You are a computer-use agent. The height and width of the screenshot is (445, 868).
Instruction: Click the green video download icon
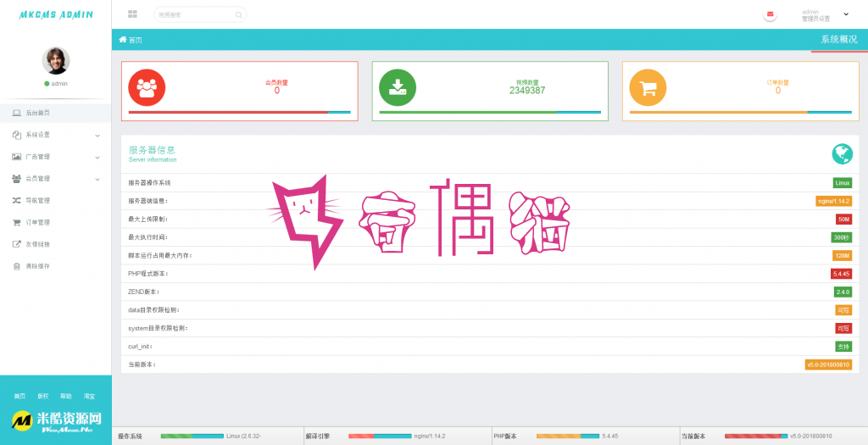click(398, 87)
